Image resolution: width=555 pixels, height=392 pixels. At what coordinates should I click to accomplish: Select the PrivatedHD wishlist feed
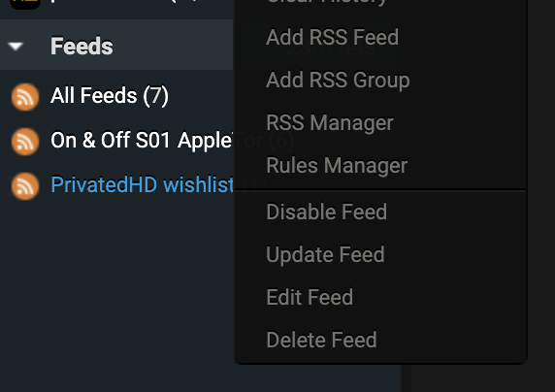(x=142, y=184)
